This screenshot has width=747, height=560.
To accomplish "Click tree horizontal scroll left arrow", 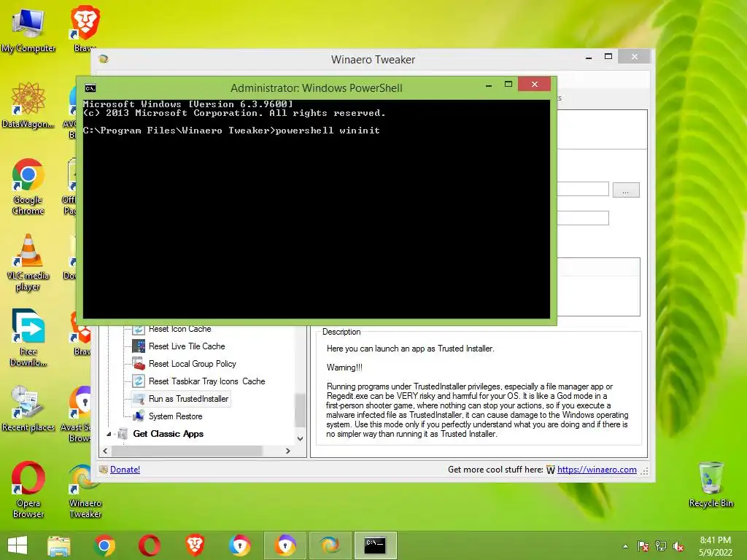I will (x=105, y=451).
